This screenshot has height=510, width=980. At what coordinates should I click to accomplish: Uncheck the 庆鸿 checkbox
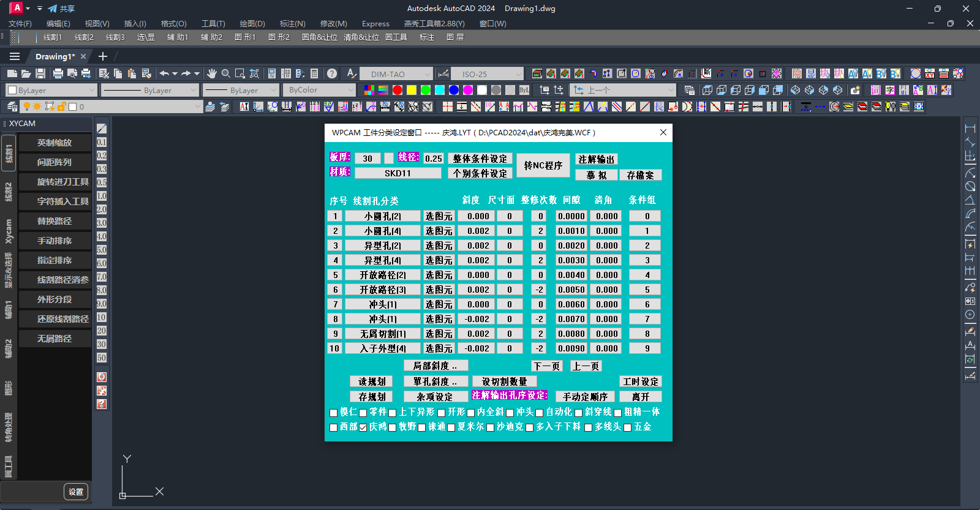363,427
